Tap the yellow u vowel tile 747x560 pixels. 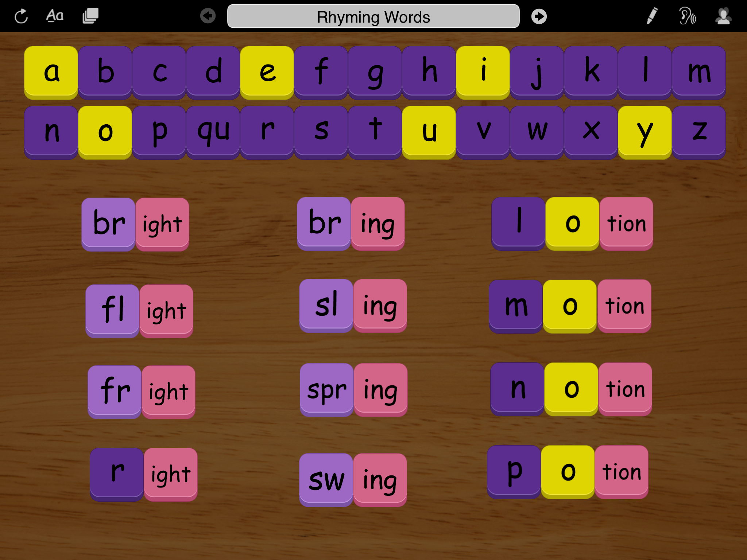pos(429,131)
